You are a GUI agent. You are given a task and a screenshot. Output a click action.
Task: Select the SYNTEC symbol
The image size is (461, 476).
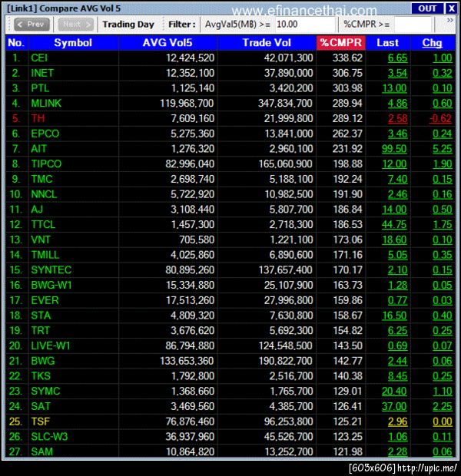(x=51, y=270)
